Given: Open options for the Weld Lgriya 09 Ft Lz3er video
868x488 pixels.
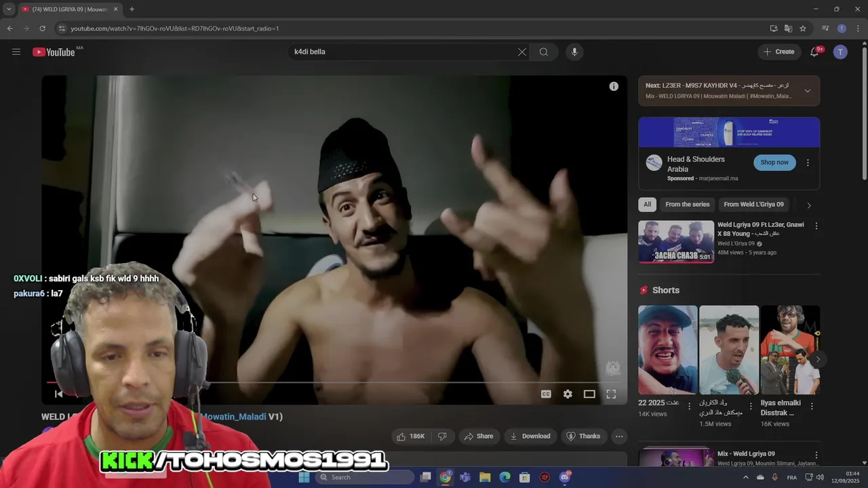Looking at the screenshot, I should pos(816,226).
